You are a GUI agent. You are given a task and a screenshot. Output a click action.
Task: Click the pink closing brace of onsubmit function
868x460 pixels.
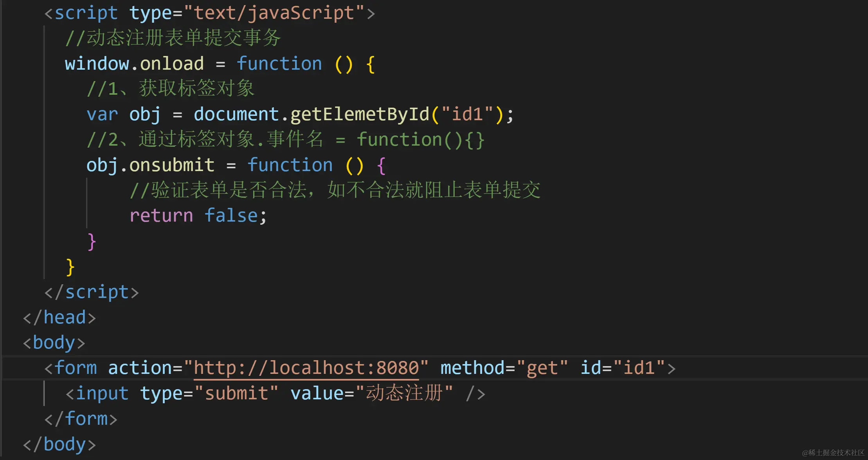92,242
